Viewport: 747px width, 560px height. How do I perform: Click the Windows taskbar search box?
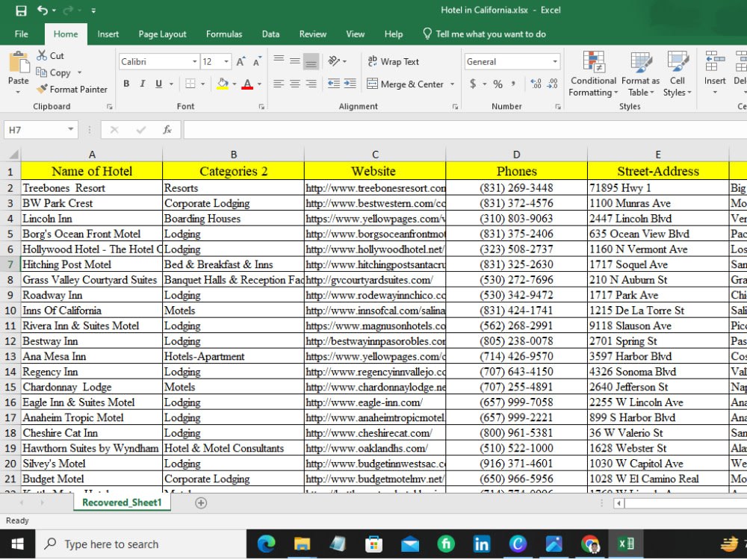pos(141,544)
